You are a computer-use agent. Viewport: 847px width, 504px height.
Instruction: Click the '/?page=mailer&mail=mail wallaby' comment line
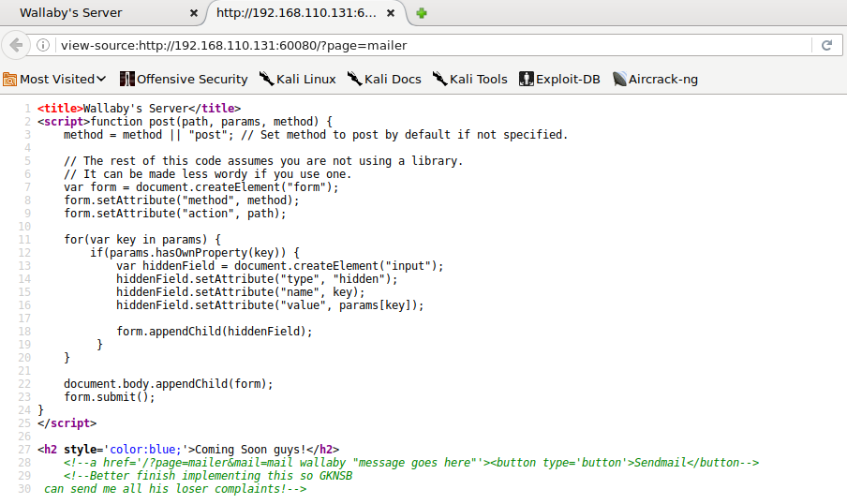click(411, 463)
